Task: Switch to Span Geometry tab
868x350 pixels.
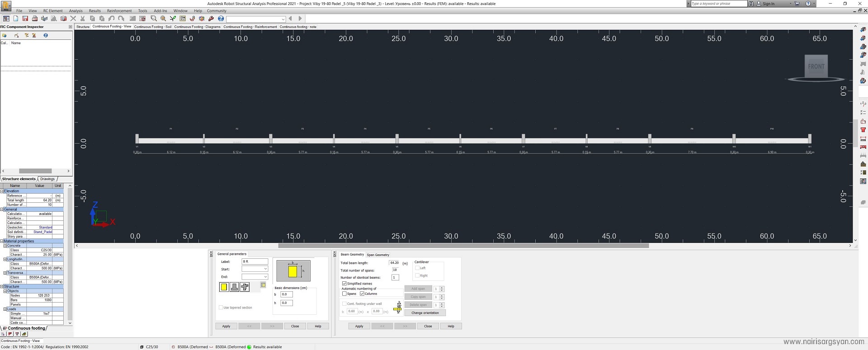Action: point(378,255)
